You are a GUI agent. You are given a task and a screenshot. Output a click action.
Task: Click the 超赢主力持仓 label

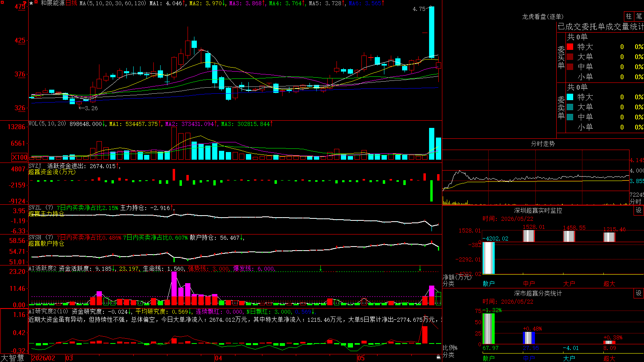pos(46,214)
